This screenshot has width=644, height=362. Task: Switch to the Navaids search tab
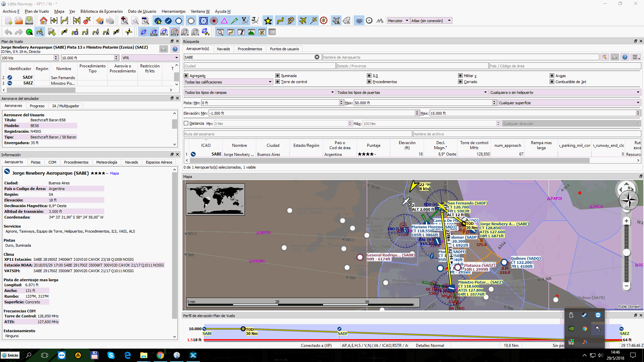pyautogui.click(x=223, y=49)
